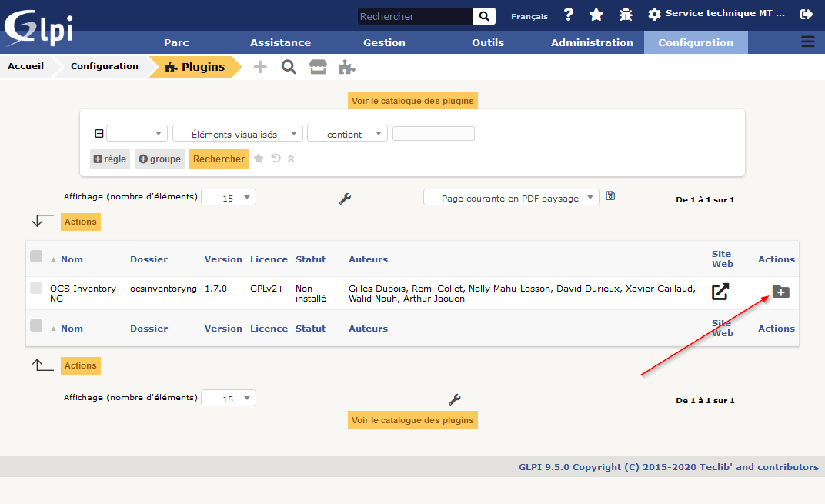The image size is (825, 504).
Task: Click the top wrench column settings icon
Action: (x=345, y=199)
